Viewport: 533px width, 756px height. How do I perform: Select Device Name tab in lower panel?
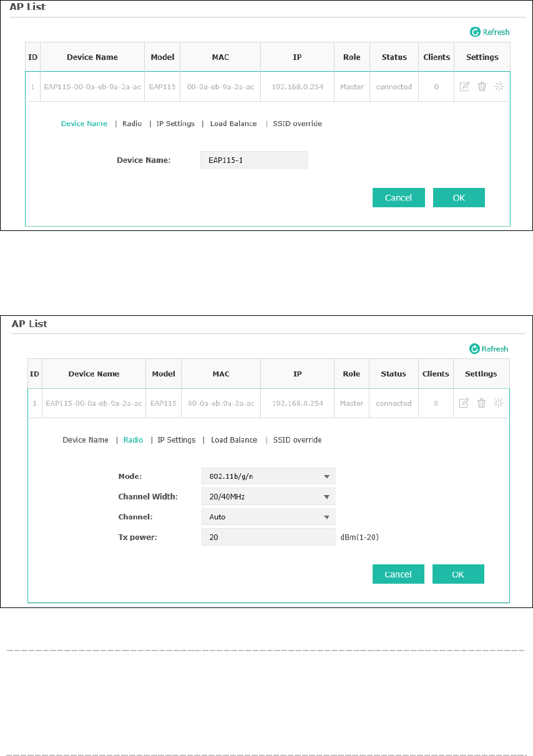tap(86, 440)
